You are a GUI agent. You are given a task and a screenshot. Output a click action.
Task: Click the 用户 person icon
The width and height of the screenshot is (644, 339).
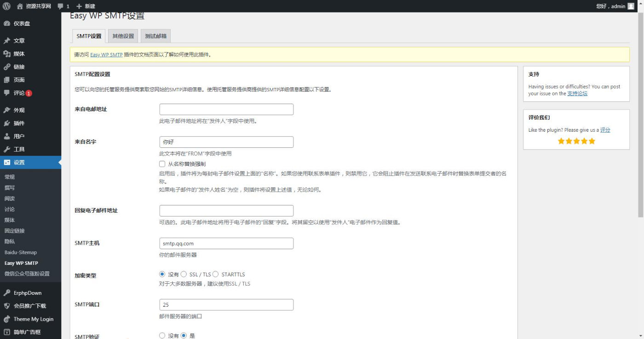7,136
